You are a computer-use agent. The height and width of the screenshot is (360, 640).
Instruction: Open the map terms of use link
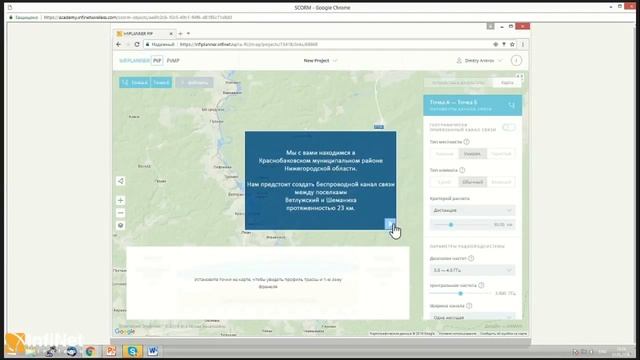457,333
